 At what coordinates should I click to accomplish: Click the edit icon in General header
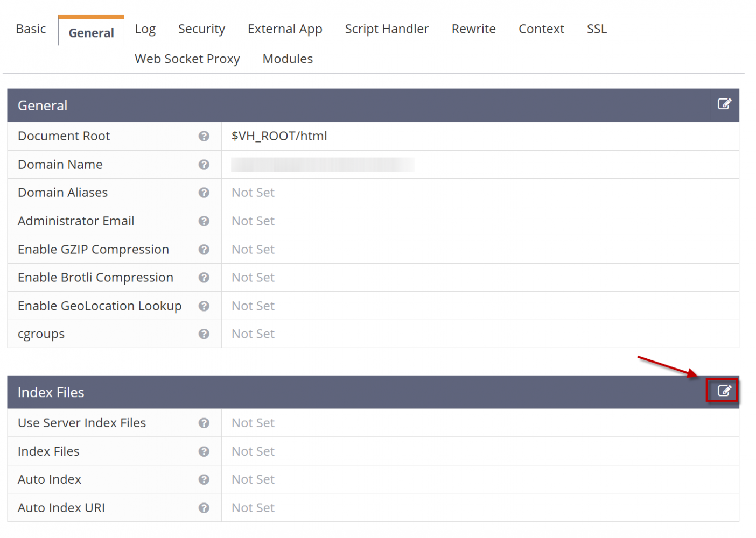724,104
